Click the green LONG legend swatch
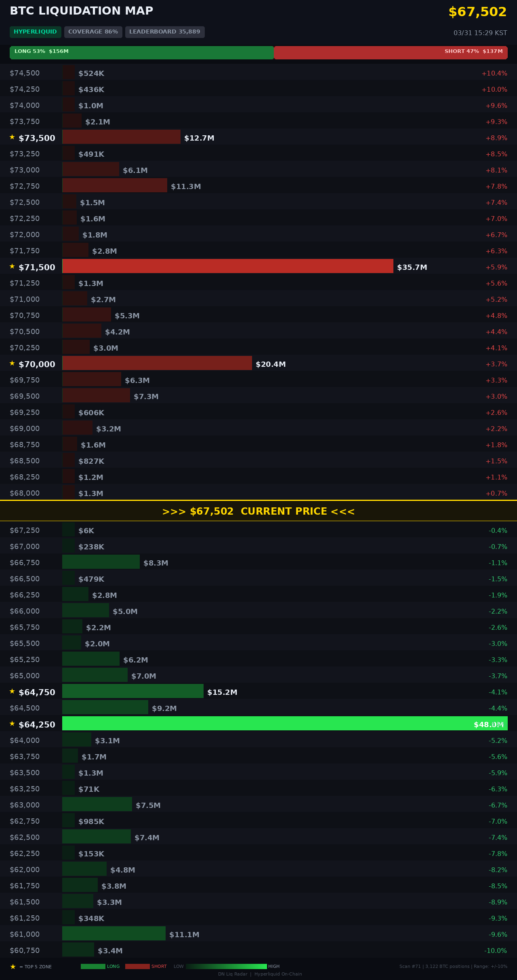The height and width of the screenshot is (980, 517). tap(93, 967)
